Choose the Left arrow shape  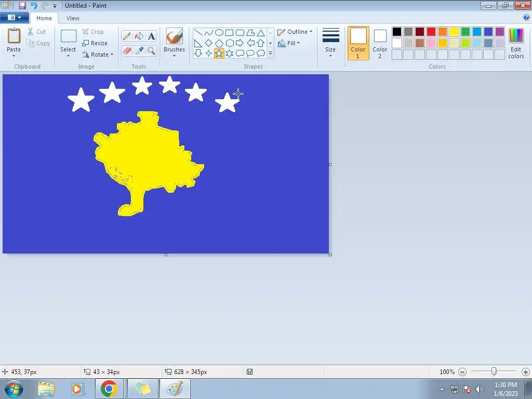[250, 43]
